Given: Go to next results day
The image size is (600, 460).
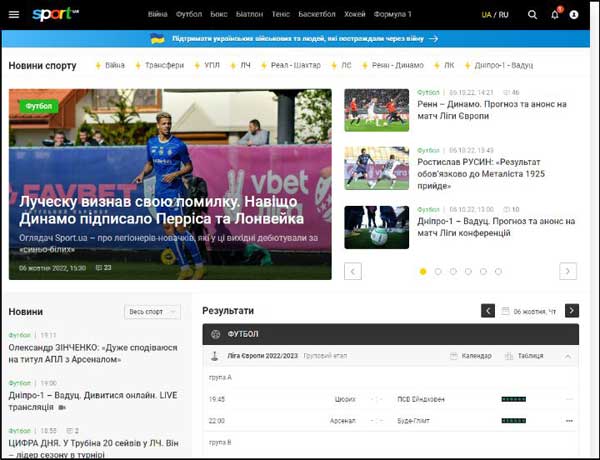Looking at the screenshot, I should (572, 311).
